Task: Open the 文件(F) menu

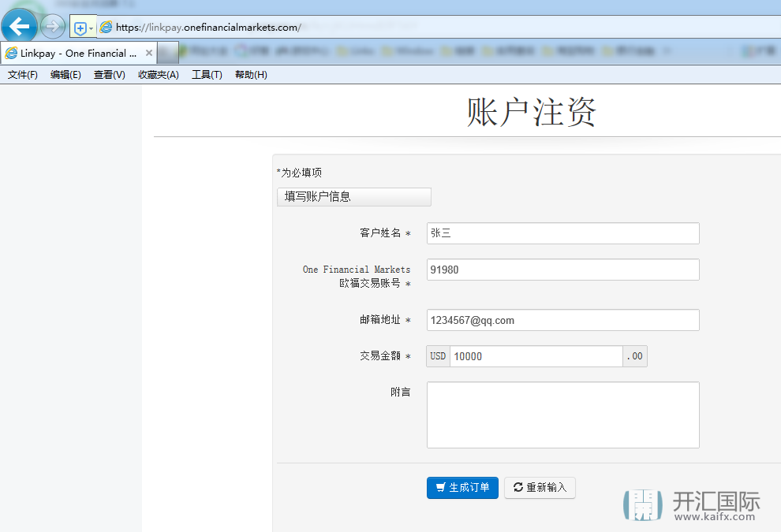Action: pos(23,75)
